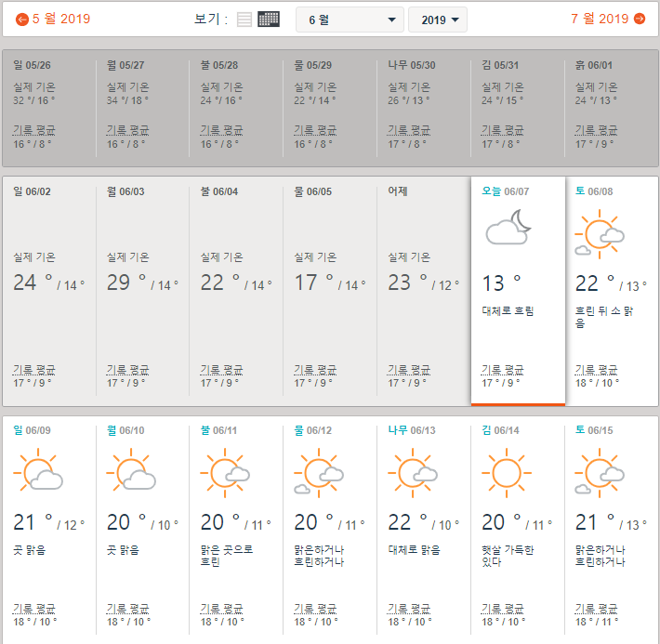
Task: Click the 06/08 Saturday weather icon
Action: [599, 233]
